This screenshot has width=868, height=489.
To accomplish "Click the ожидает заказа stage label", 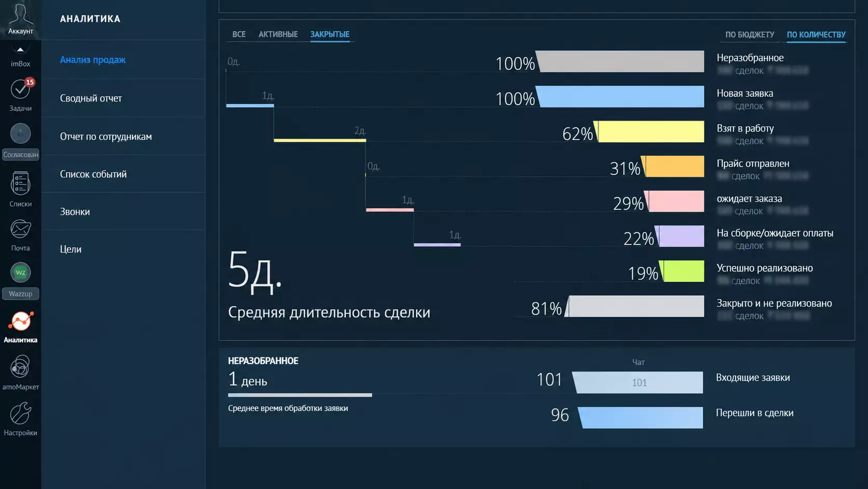I will [x=749, y=199].
